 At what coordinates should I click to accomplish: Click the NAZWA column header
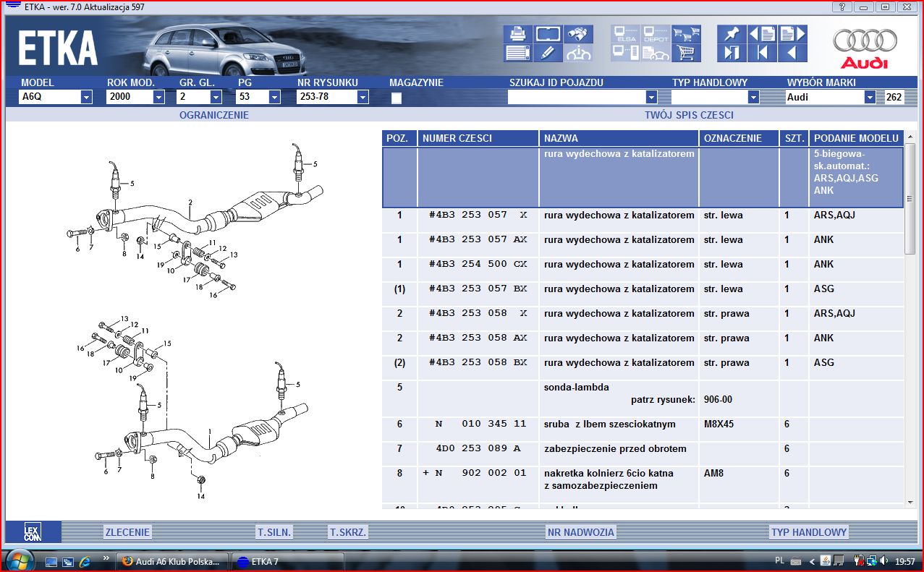coord(619,138)
